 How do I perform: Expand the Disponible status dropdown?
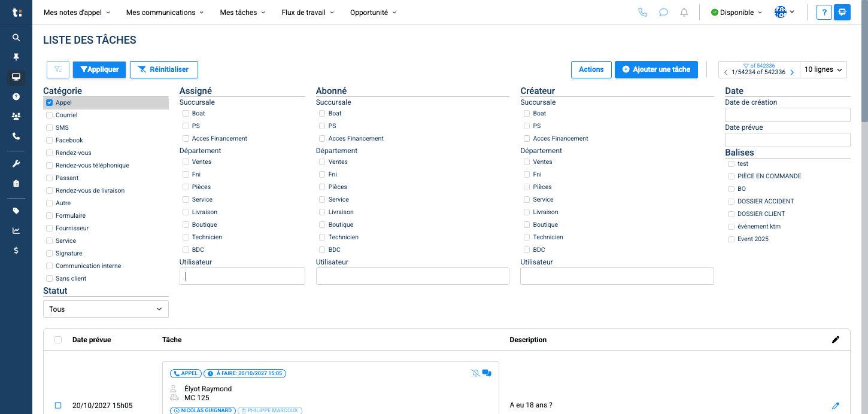click(736, 13)
